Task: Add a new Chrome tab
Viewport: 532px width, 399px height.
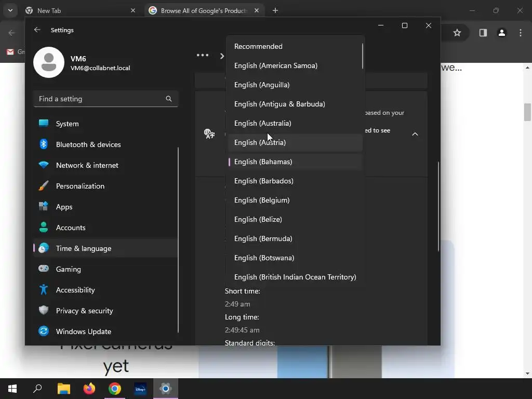Action: [275, 10]
